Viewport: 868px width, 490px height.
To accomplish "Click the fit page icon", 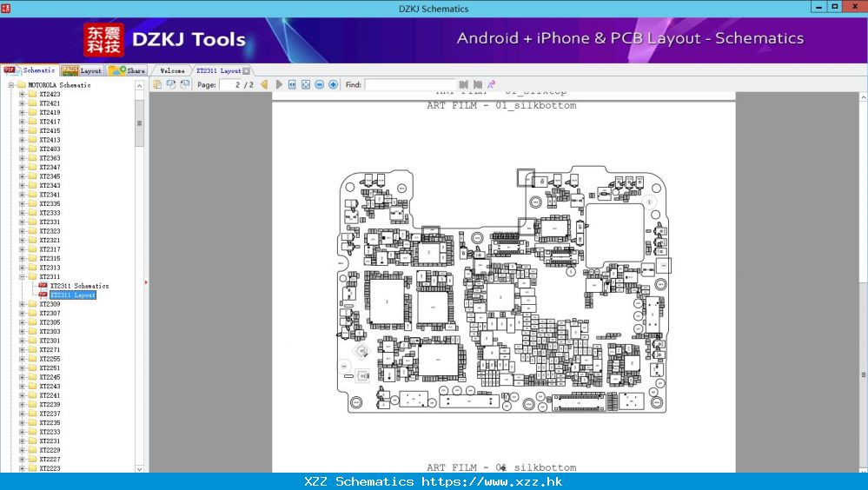I will point(306,85).
